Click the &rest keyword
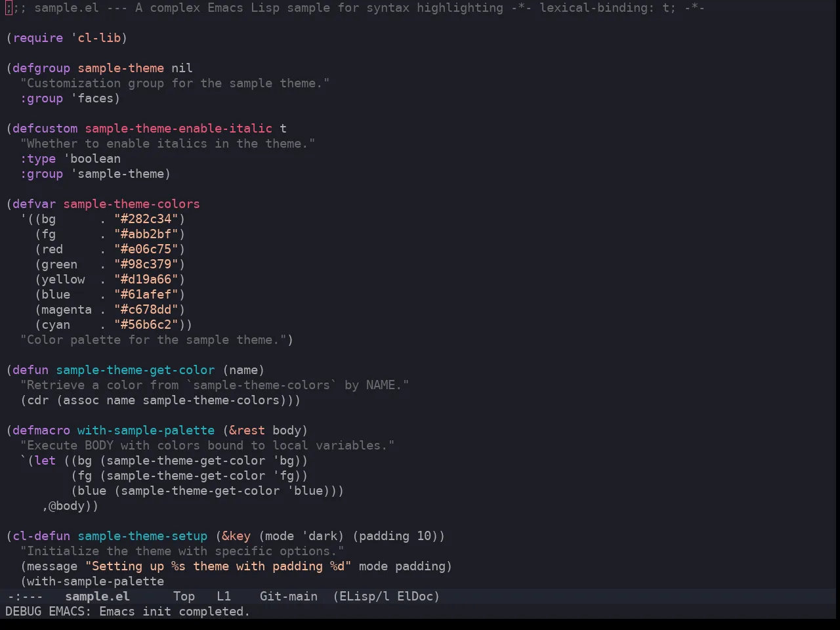This screenshot has width=840, height=630. coord(247,430)
